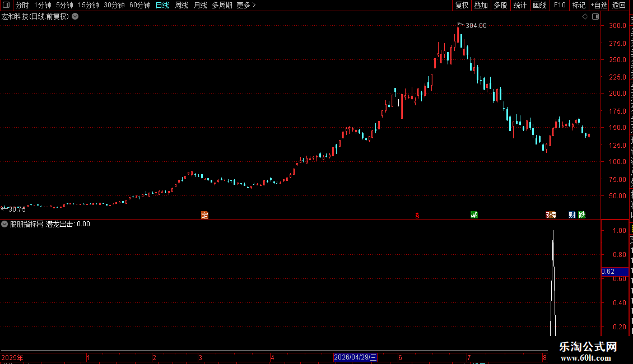
Task: Click the white indicator spike line
Action: pyautogui.click(x=553, y=282)
